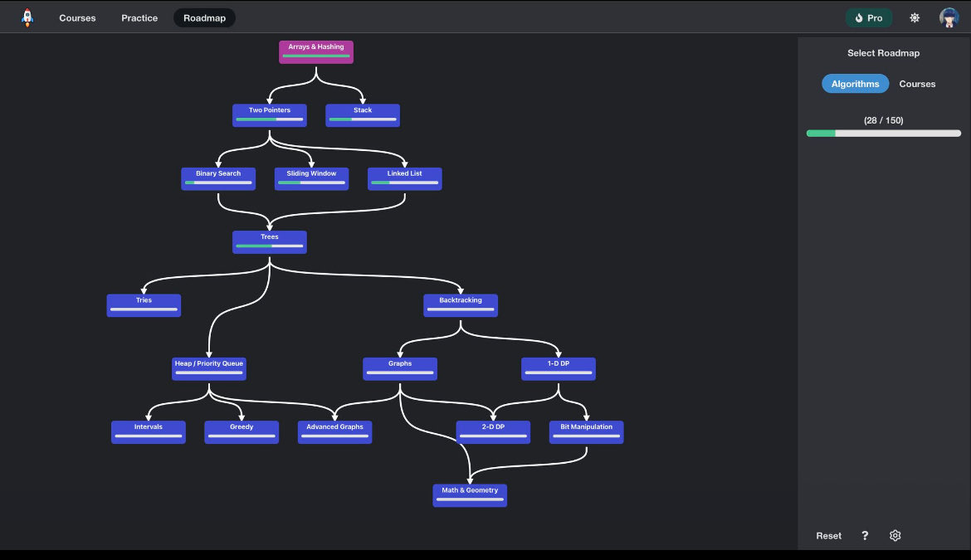
Task: Open the Heap / Priority Queue node
Action: (x=208, y=369)
